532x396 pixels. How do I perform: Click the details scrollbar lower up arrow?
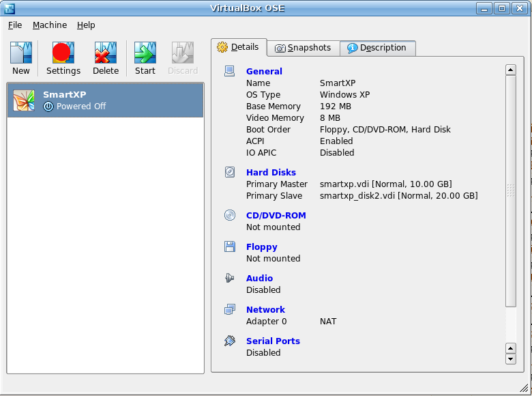tap(511, 348)
